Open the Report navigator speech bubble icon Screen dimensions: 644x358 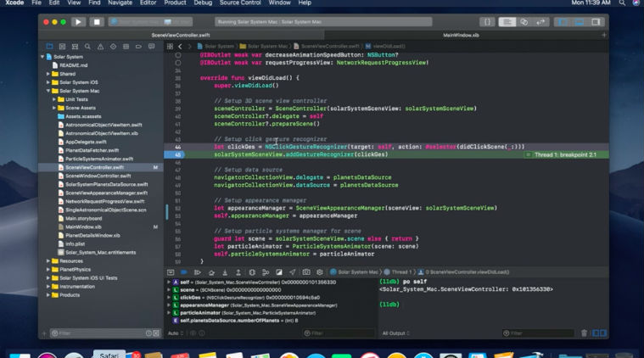pos(152,47)
